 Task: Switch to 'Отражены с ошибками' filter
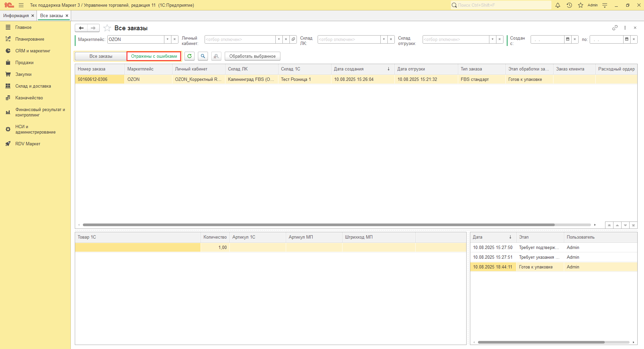tap(154, 56)
